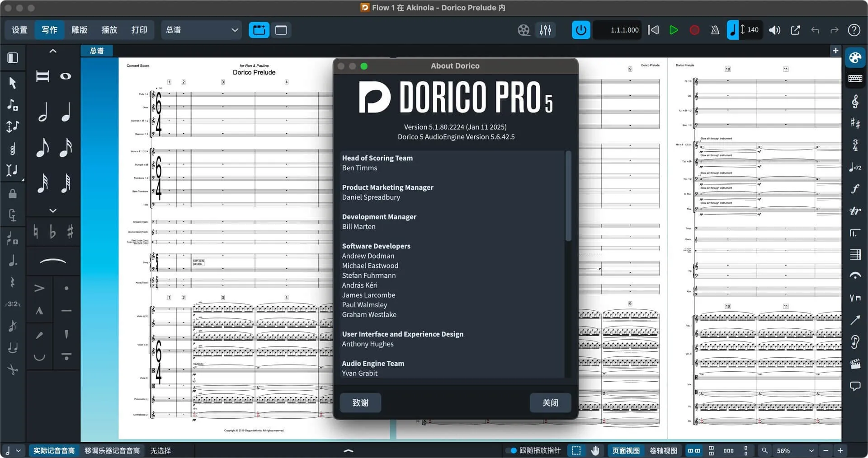Toggle the blank window view icon
Screen dimensions: 868x458
tap(281, 30)
